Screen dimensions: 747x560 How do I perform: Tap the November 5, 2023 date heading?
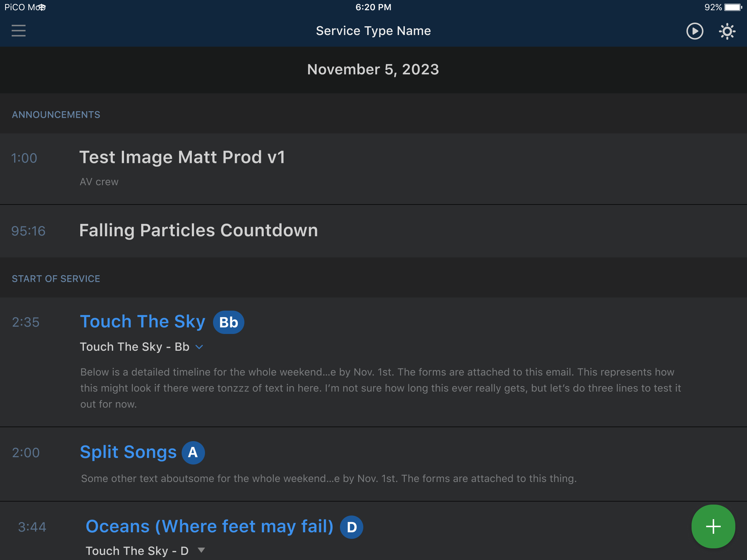[x=373, y=70]
